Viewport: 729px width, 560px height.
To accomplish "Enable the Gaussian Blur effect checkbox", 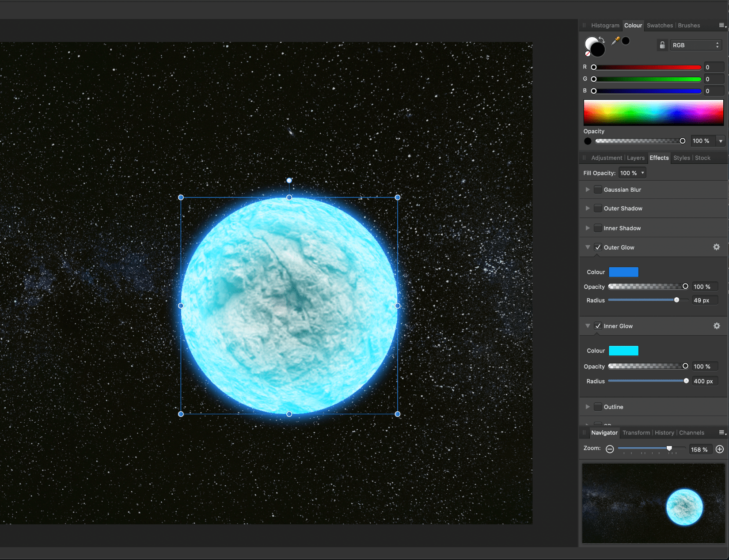I will [598, 190].
